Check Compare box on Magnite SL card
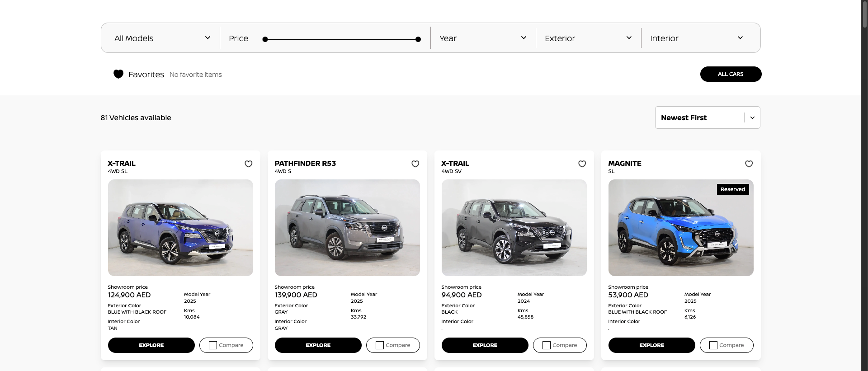Image resolution: width=868 pixels, height=371 pixels. coord(713,345)
